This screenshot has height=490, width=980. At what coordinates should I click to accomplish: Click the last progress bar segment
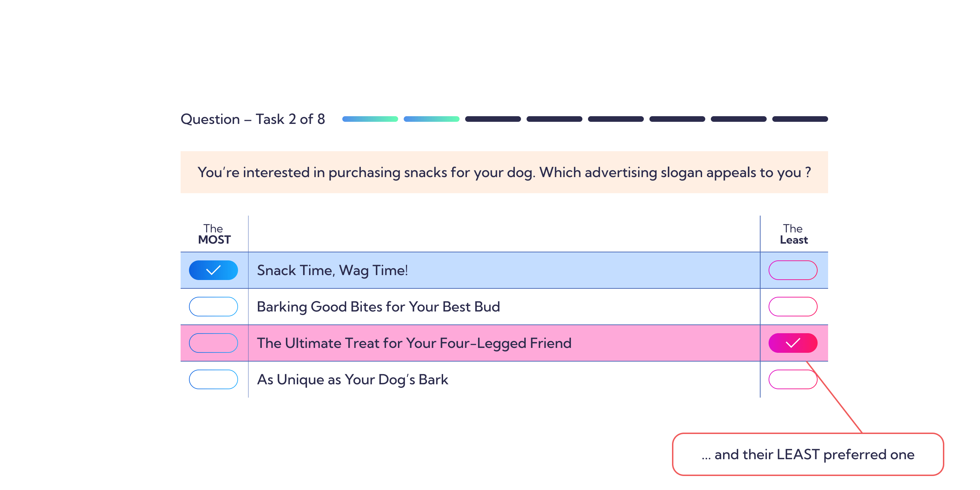point(800,119)
